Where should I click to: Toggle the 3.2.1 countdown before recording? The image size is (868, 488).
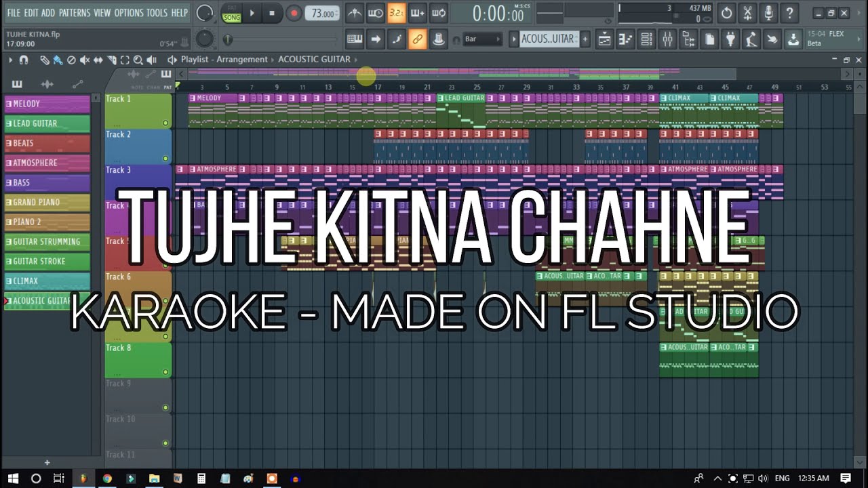pyautogui.click(x=396, y=13)
